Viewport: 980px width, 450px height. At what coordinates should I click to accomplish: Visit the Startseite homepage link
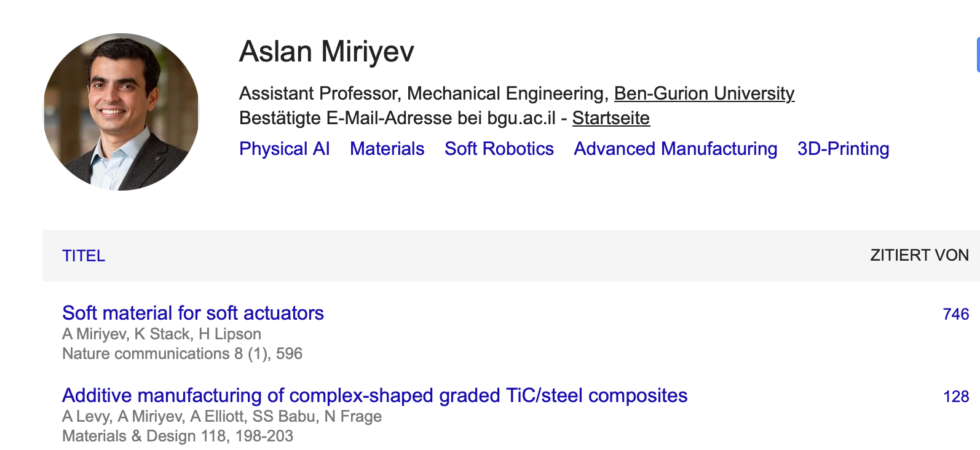611,118
